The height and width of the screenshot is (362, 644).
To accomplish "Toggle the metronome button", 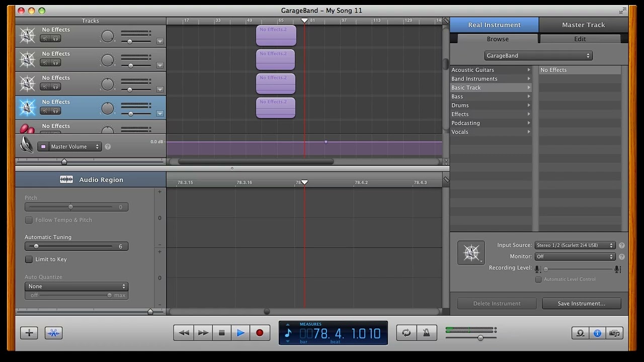I will 427,333.
